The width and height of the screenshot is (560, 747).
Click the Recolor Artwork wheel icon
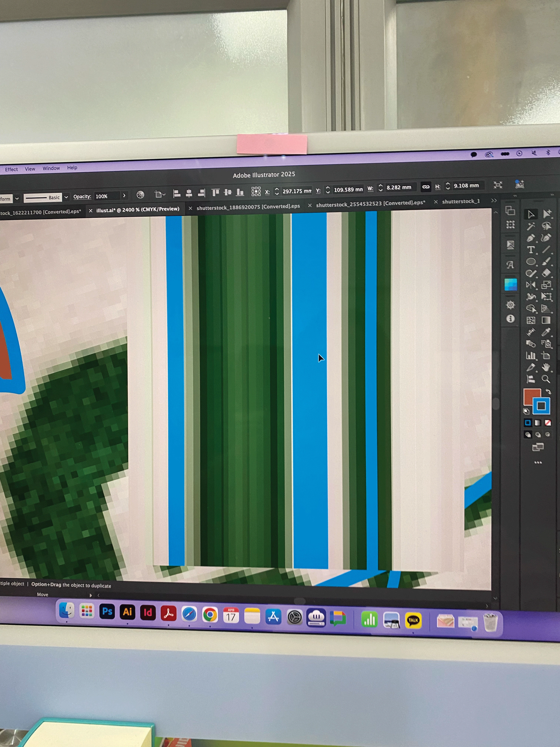(x=140, y=195)
